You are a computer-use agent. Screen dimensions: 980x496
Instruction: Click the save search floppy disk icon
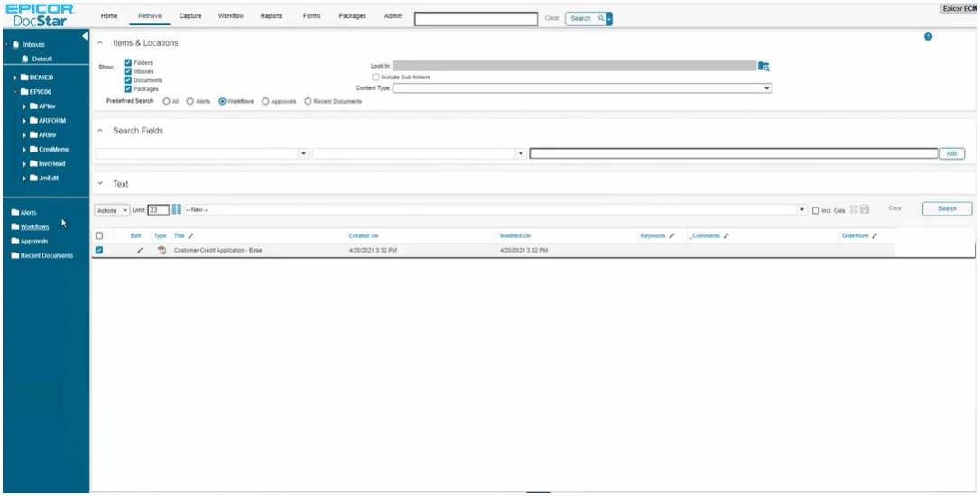[864, 209]
